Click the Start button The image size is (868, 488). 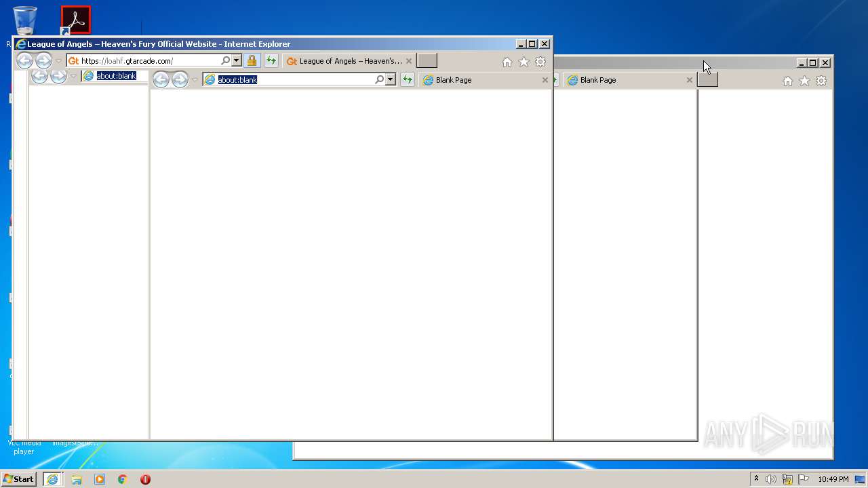[19, 479]
